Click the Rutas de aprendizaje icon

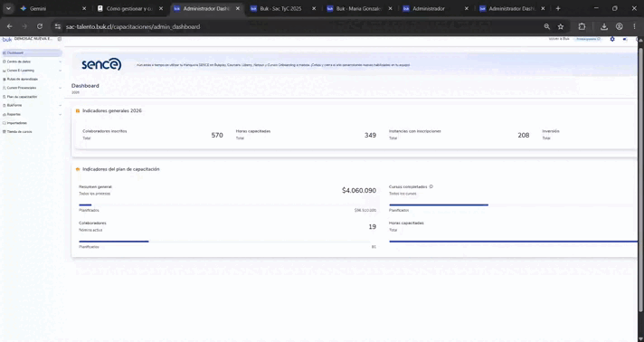(x=5, y=79)
